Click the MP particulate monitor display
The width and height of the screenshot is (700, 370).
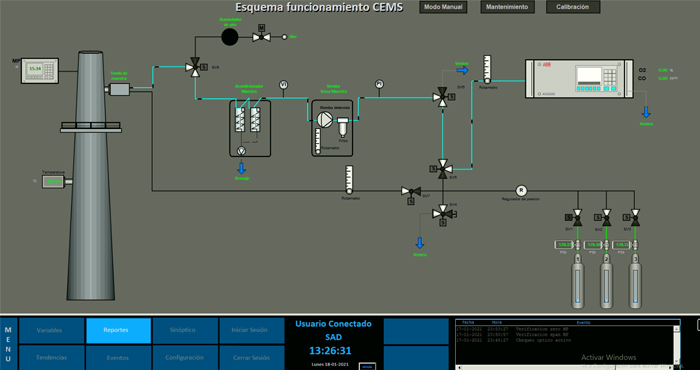[40, 71]
